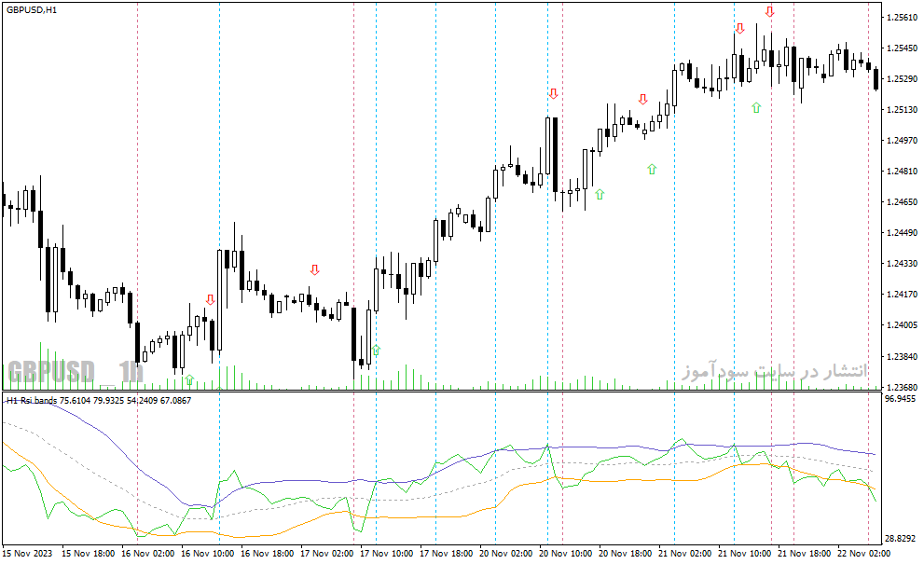
Task: Click the 1.25450 price label
Action: [x=903, y=48]
